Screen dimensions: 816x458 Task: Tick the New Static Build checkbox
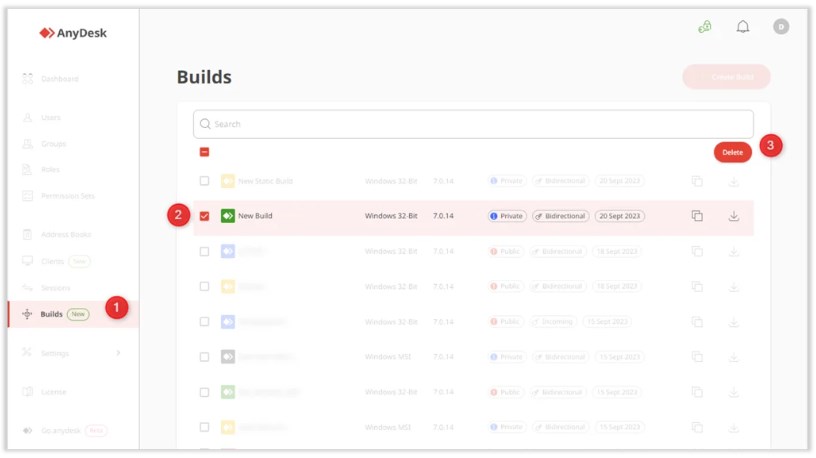coord(205,181)
